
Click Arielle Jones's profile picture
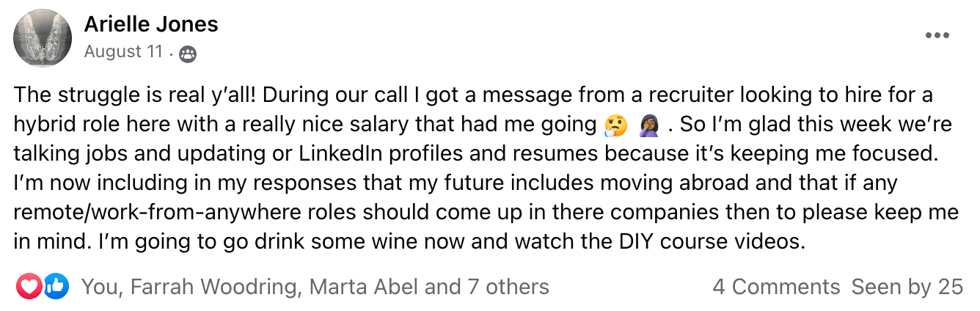[x=43, y=38]
